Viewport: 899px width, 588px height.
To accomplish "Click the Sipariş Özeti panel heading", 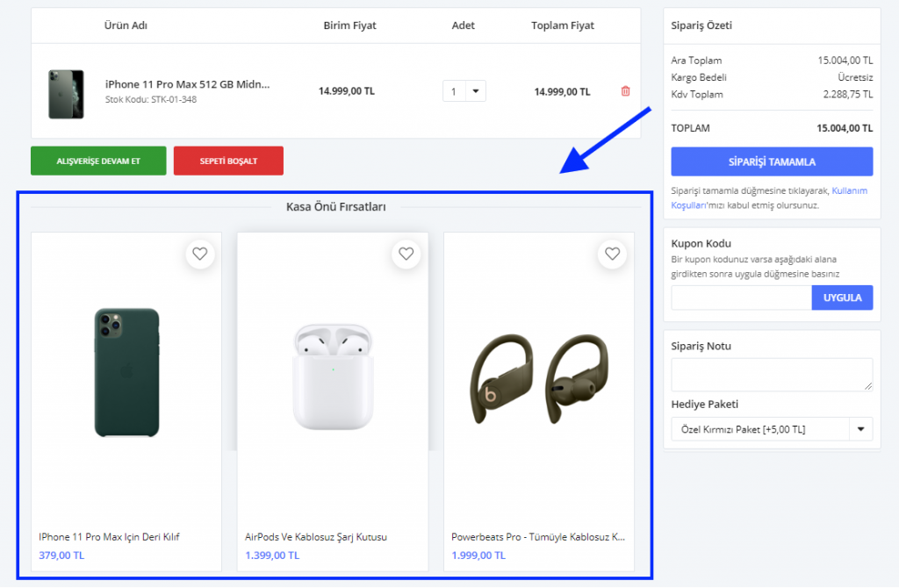I will (x=701, y=25).
